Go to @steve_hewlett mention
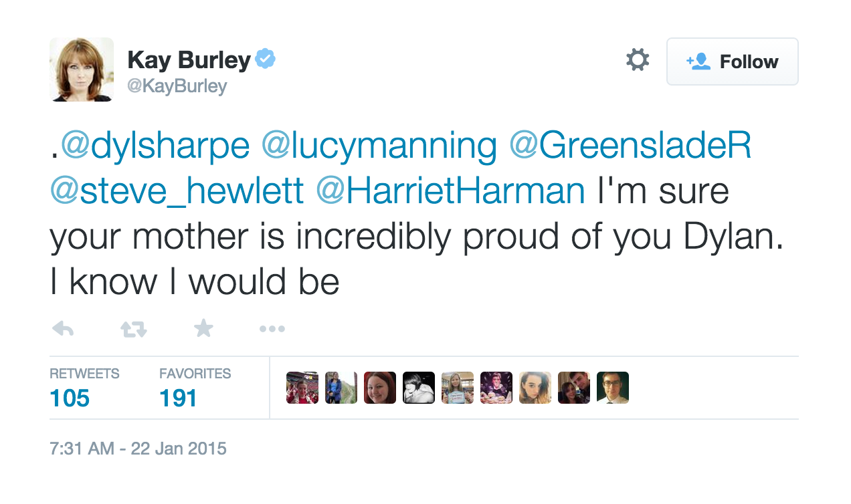The image size is (851, 504). (177, 192)
